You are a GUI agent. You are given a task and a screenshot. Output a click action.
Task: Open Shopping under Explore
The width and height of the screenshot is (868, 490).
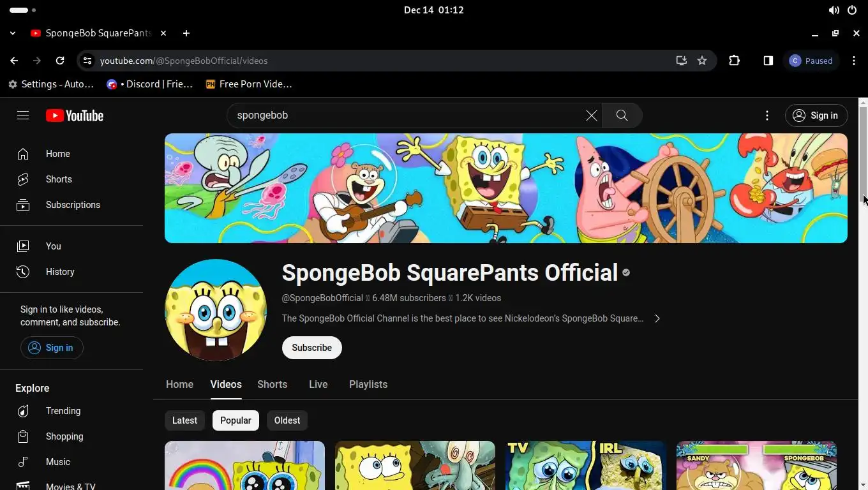coord(71,436)
